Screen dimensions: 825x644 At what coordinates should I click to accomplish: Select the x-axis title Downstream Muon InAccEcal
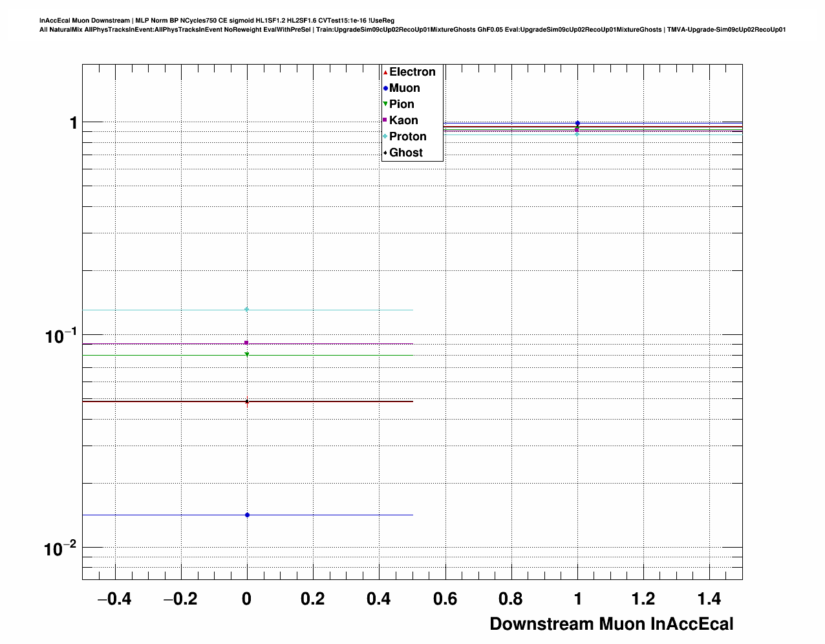[611, 624]
